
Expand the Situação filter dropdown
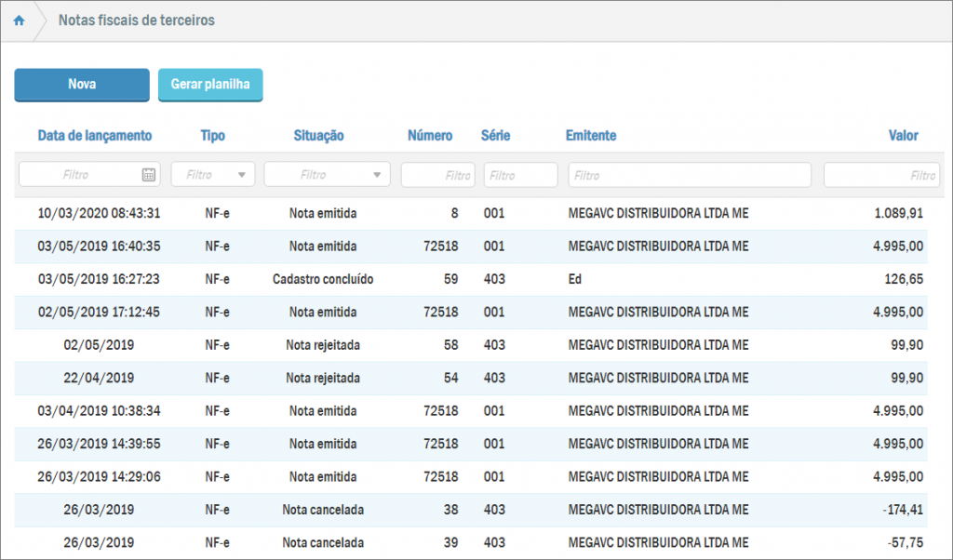378,175
